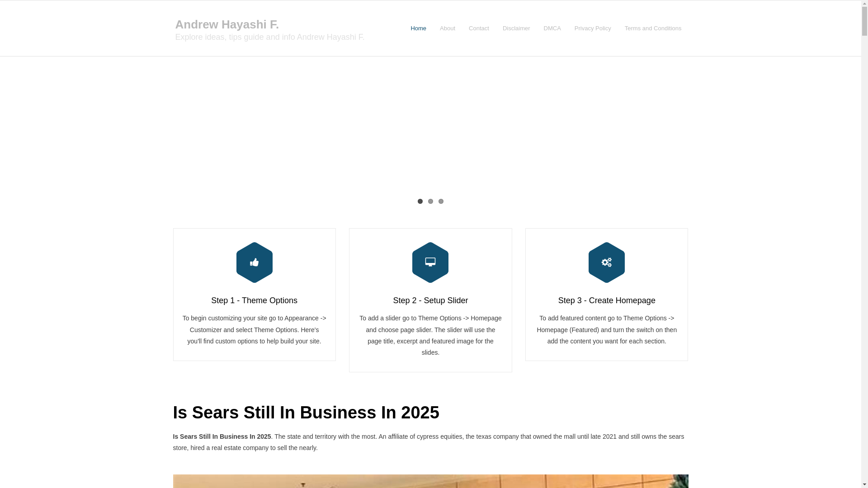Viewport: 868px width, 488px height.
Task: Click the scrollbar down arrow
Action: 864,484
